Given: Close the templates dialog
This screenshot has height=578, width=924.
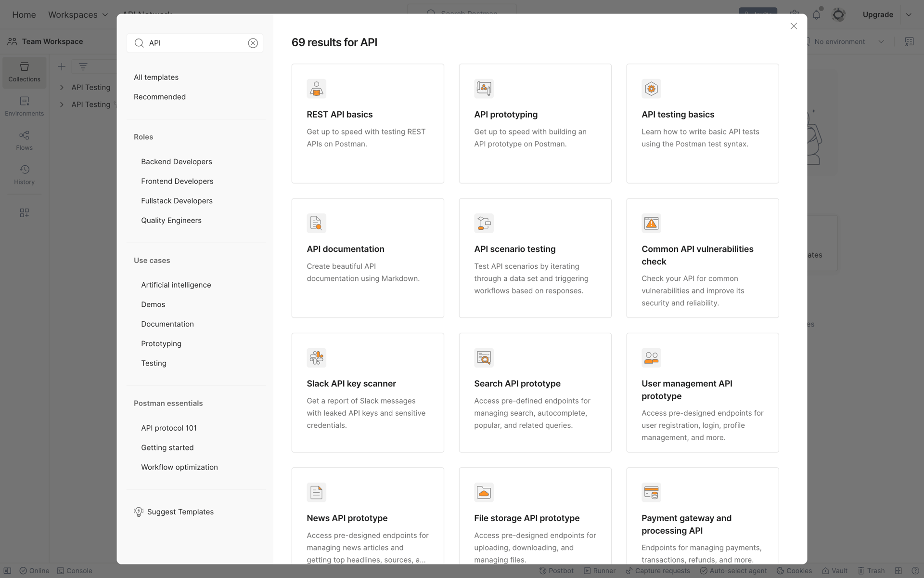Looking at the screenshot, I should [794, 26].
